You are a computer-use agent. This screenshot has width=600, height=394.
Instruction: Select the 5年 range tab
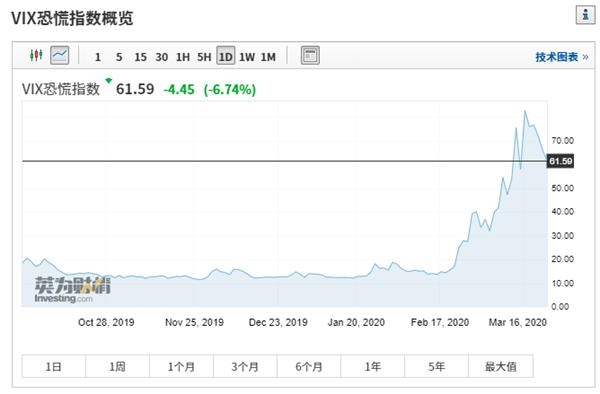pyautogui.click(x=436, y=366)
